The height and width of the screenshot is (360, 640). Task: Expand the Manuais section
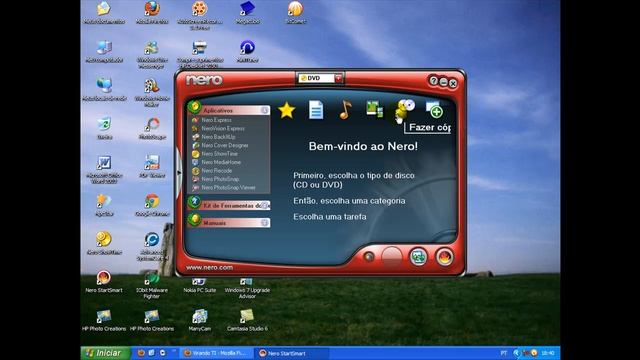pos(264,222)
